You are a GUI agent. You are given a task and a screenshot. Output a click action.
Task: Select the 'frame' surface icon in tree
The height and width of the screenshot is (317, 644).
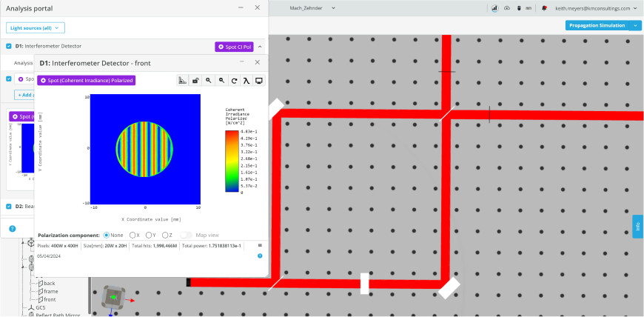(40, 291)
